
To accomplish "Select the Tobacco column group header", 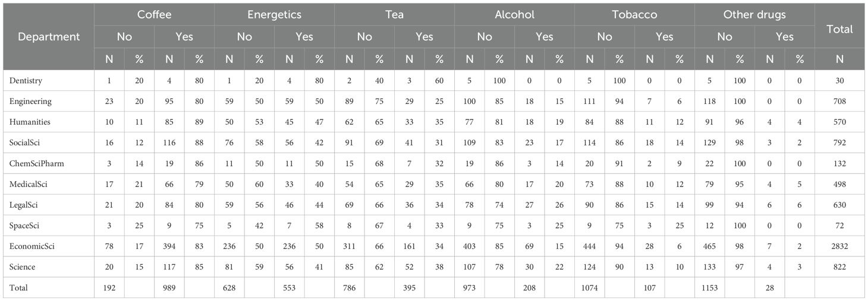I will point(634,14).
